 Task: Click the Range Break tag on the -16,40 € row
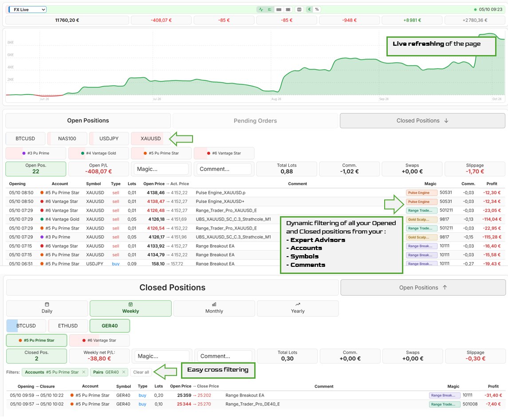[x=421, y=246]
